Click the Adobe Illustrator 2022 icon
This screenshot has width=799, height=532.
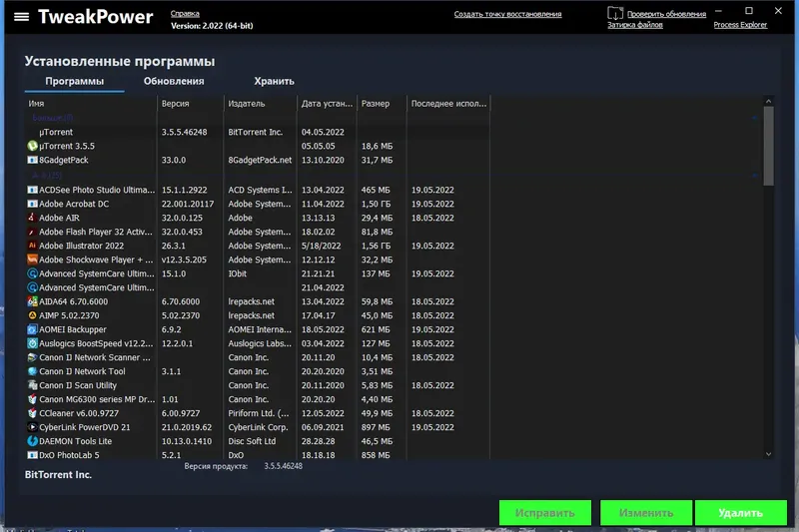click(32, 246)
